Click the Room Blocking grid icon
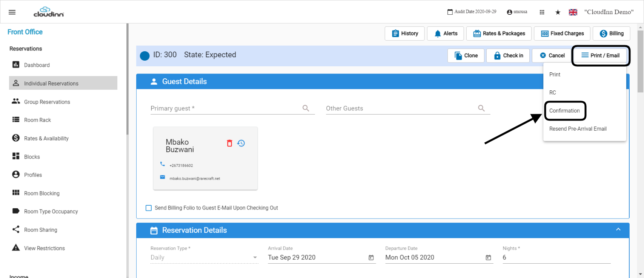This screenshot has height=278, width=644. [x=16, y=193]
